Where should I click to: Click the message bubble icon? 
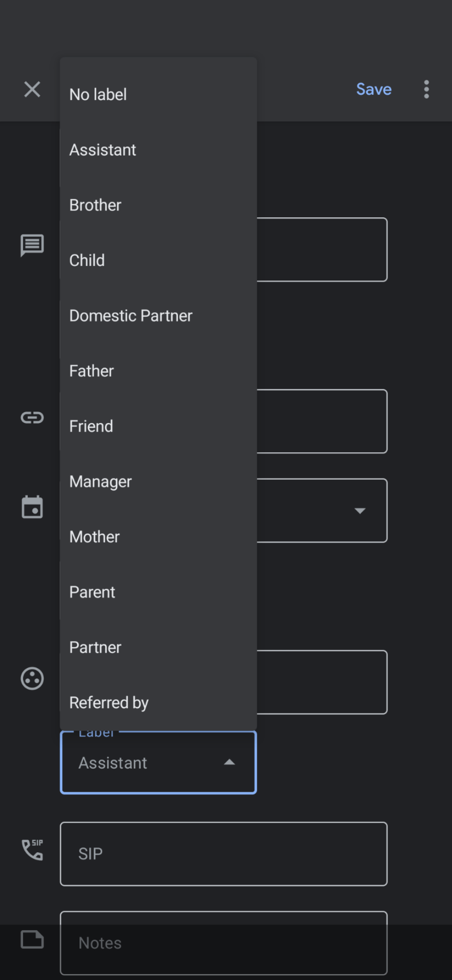(x=32, y=245)
